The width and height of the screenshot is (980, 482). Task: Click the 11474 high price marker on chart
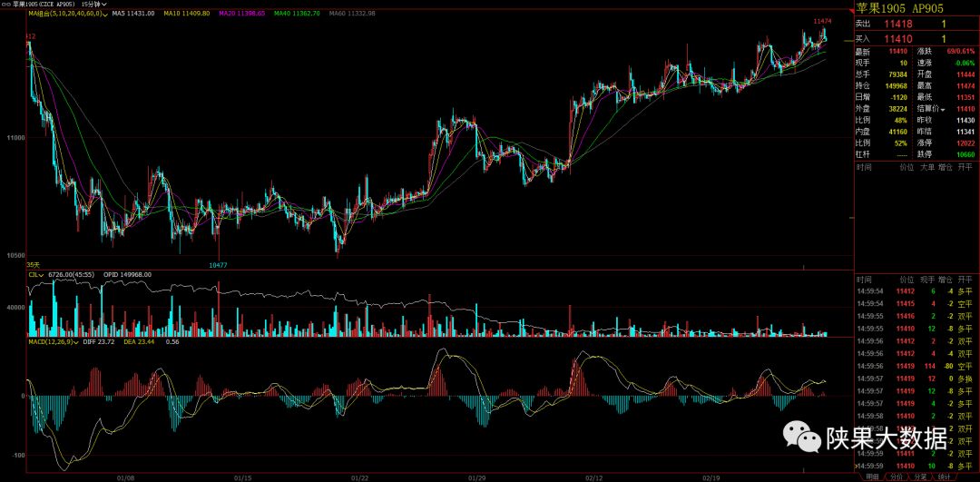point(822,21)
